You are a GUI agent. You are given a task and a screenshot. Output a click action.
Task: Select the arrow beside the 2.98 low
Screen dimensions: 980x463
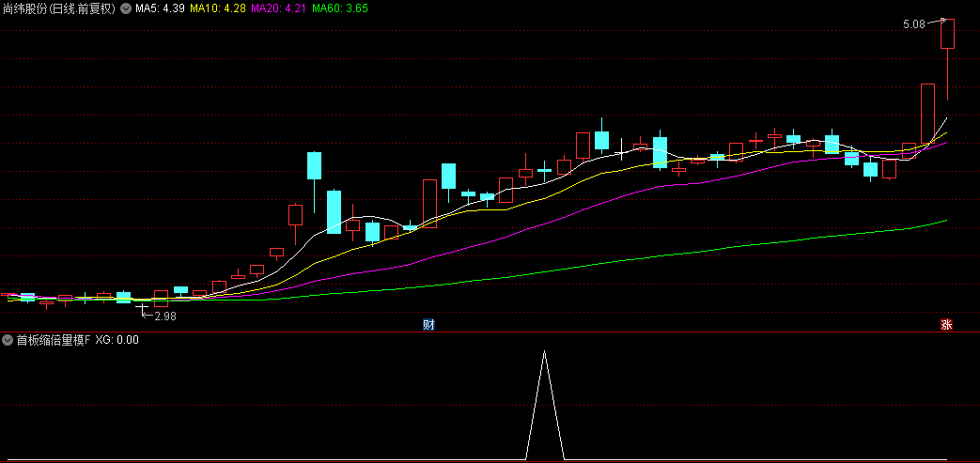148,316
